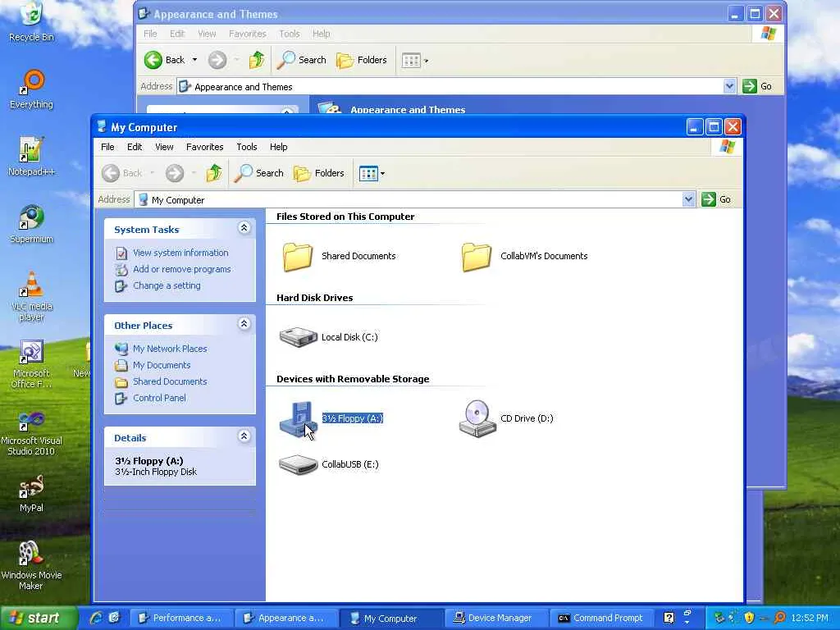
Task: Open the Recycle Bin desktop icon
Action: 32,22
